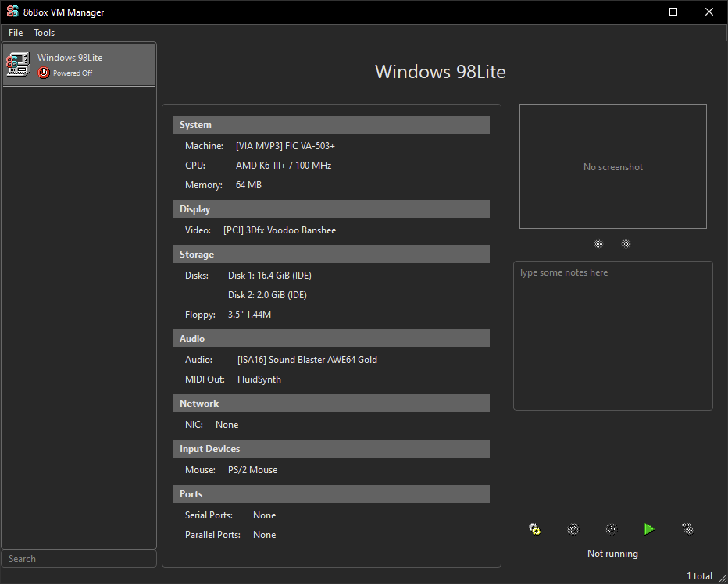Click the Input Devices section header
Image resolution: width=728 pixels, height=584 pixels.
(331, 449)
